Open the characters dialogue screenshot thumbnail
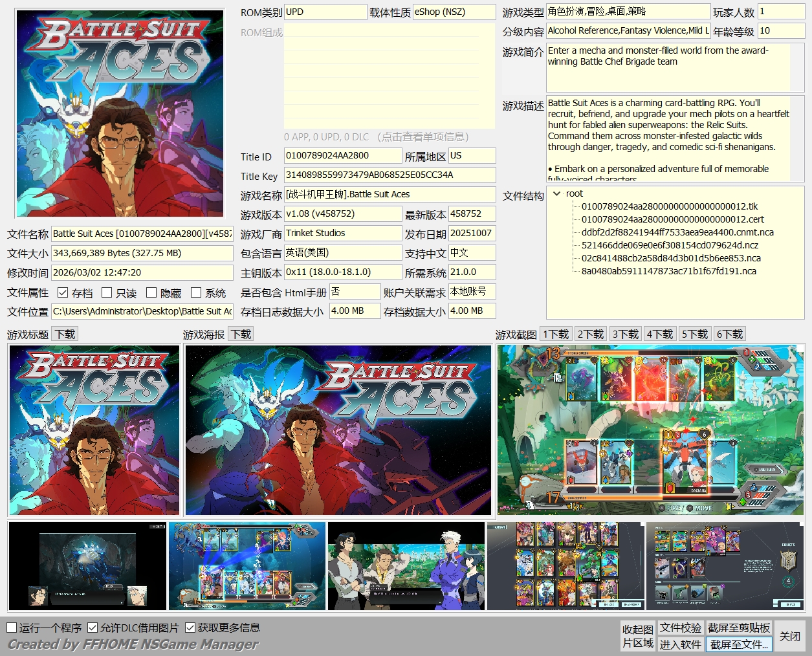 [x=406, y=566]
